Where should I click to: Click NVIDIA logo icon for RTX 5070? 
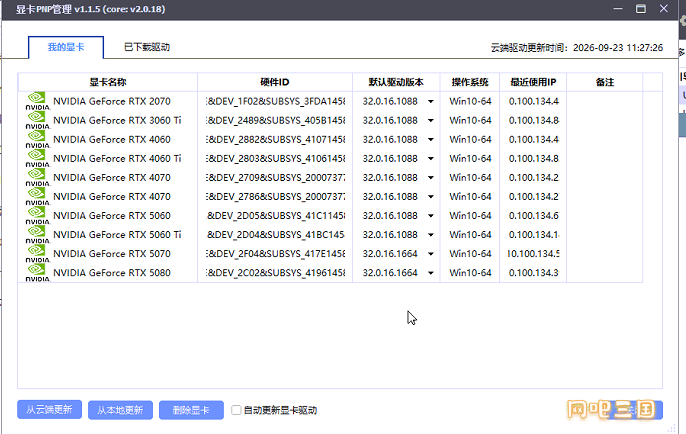[x=38, y=253]
